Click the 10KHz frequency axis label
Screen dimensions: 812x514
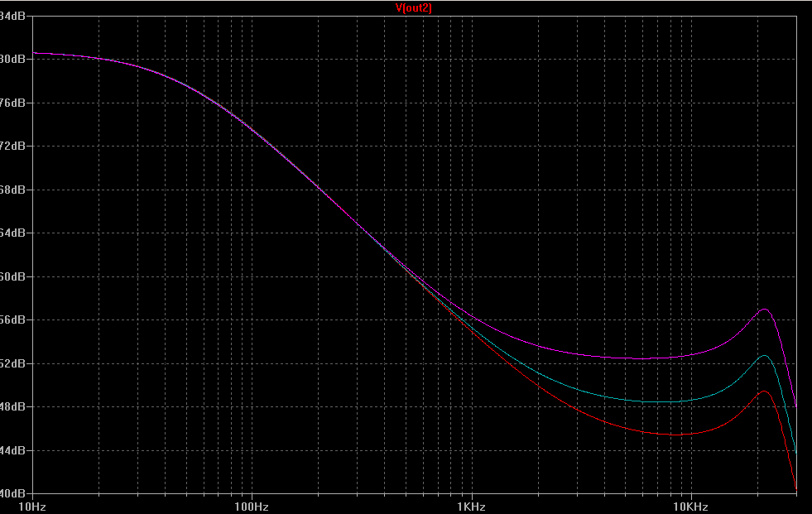(689, 506)
